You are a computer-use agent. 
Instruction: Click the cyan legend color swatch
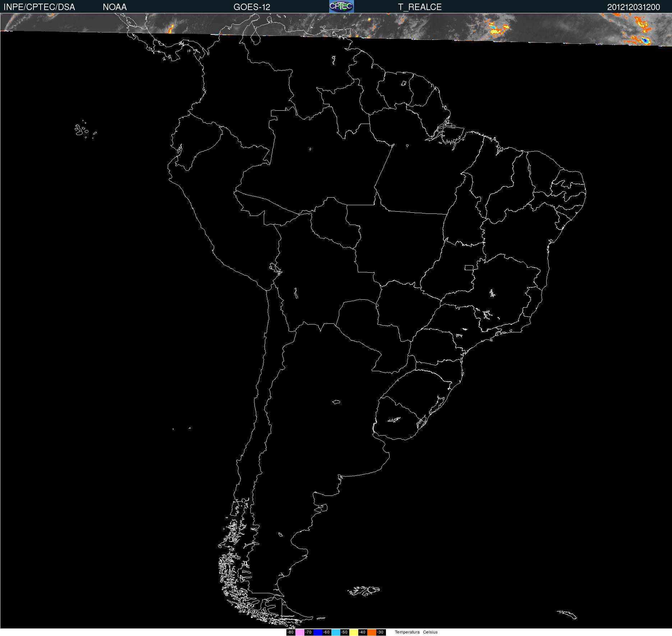click(x=336, y=632)
